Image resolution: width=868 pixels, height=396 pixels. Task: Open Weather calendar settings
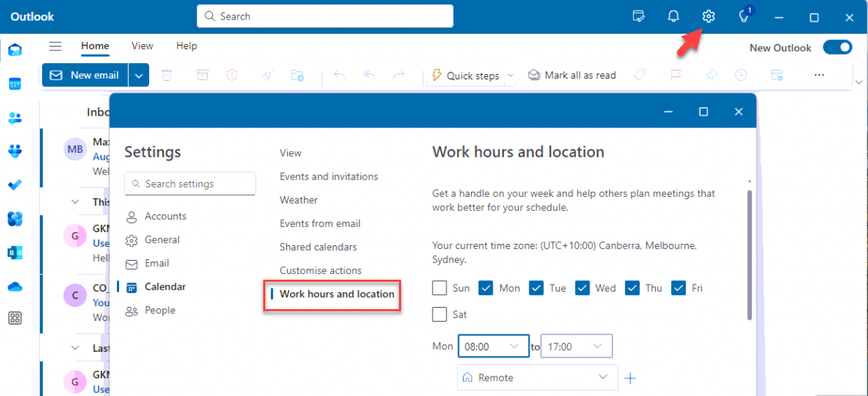pos(299,200)
